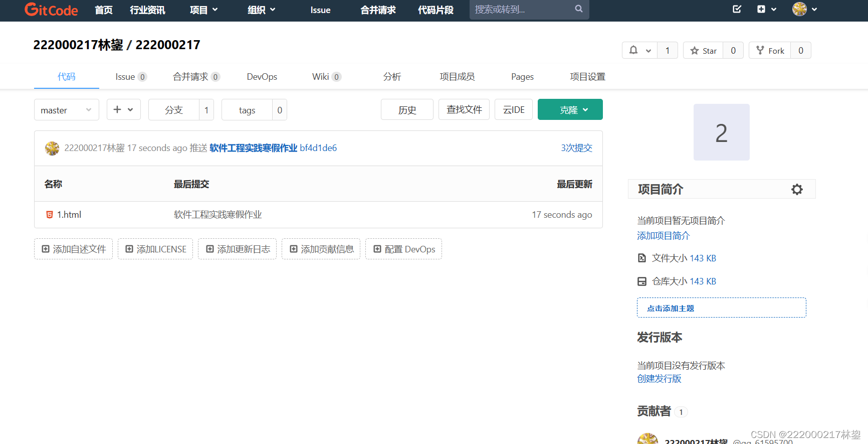
Task: Switch to the 项目设置 tab
Action: coord(587,77)
